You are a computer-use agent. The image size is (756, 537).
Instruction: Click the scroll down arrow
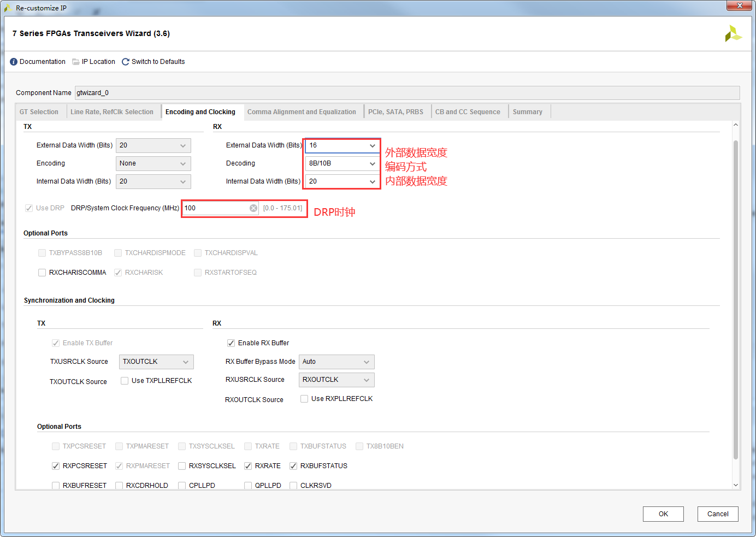pos(735,485)
